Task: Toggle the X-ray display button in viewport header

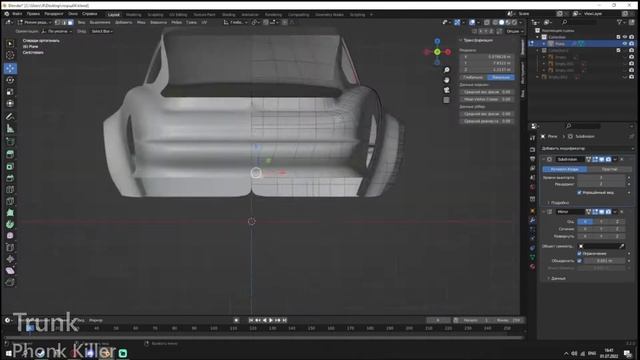Action: click(x=487, y=22)
